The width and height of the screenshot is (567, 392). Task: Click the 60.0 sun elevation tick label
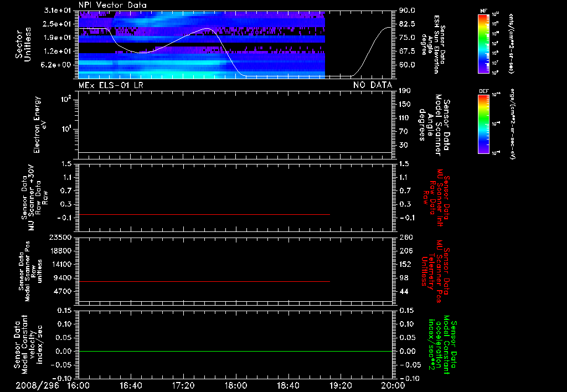pos(407,65)
